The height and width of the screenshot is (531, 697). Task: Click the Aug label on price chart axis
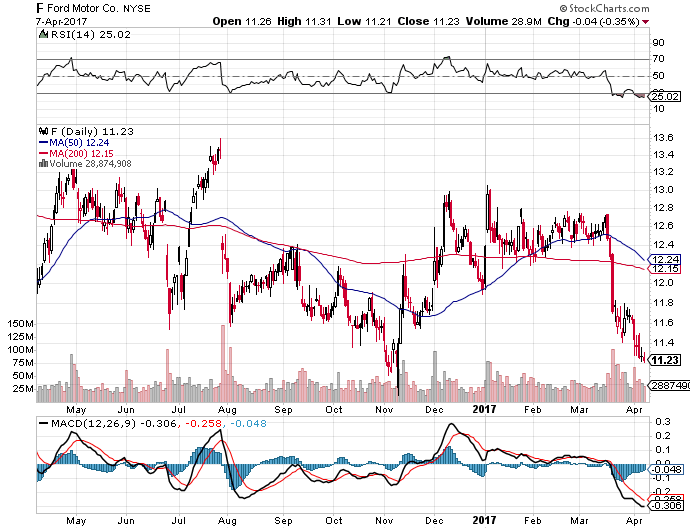pyautogui.click(x=227, y=410)
